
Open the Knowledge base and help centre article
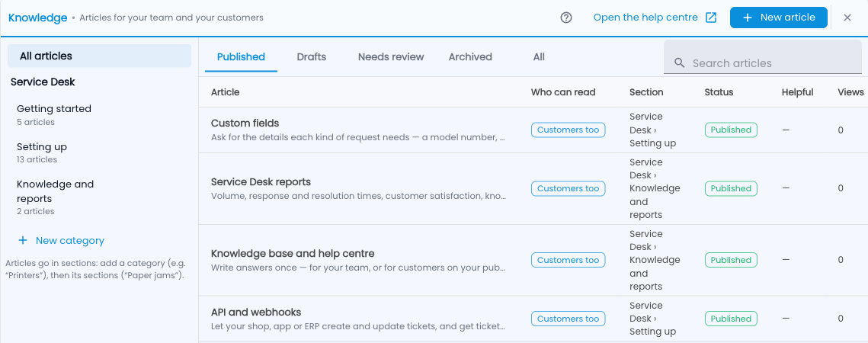click(x=293, y=254)
